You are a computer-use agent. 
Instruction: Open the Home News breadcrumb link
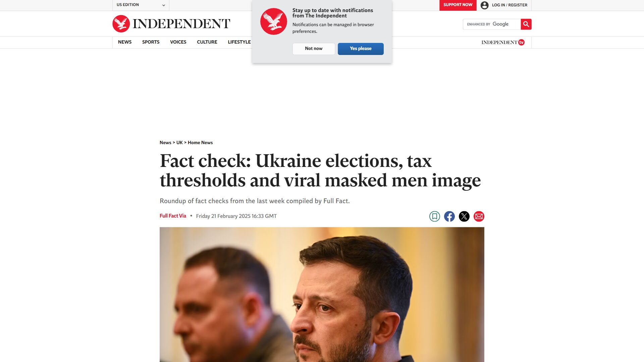pyautogui.click(x=200, y=142)
